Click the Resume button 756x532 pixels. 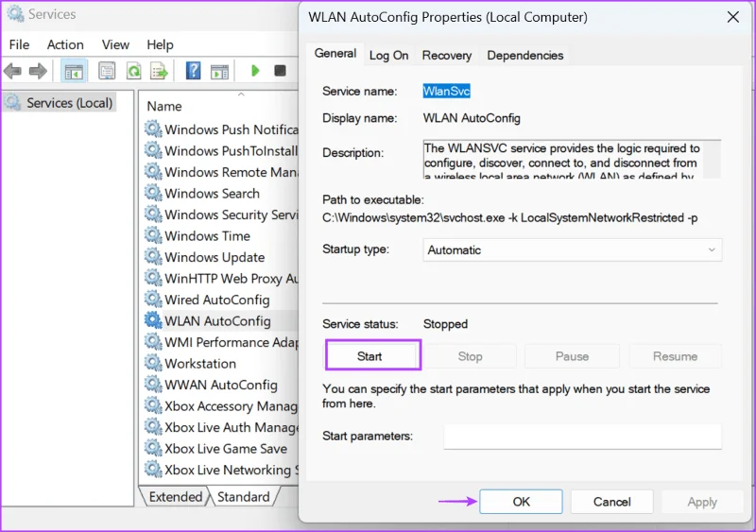(x=675, y=356)
